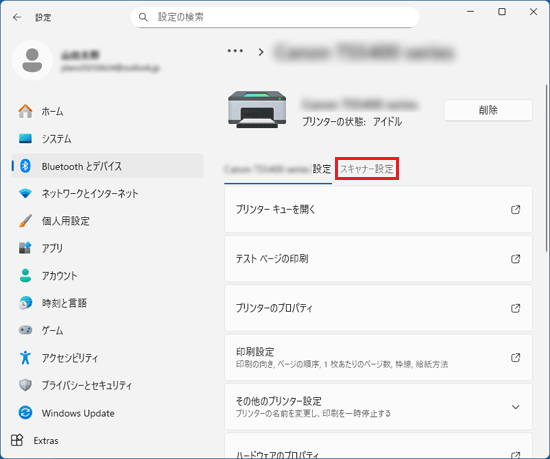This screenshot has width=550, height=459.
Task: Open external link icon for テスト ページの印刷
Action: click(515, 259)
